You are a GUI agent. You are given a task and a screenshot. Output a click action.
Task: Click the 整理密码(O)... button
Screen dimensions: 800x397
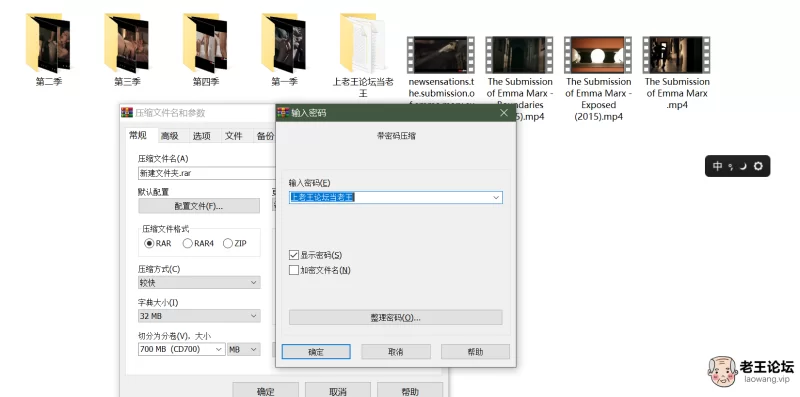click(x=395, y=317)
